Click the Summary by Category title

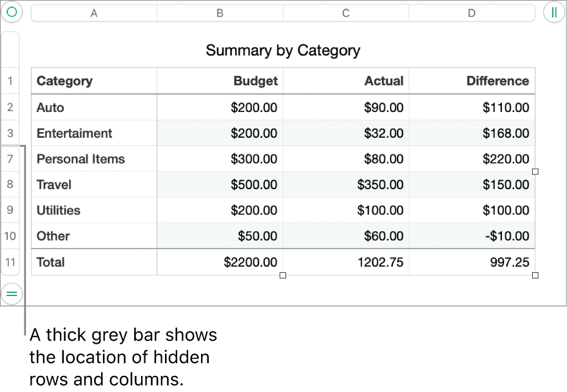pos(282,50)
